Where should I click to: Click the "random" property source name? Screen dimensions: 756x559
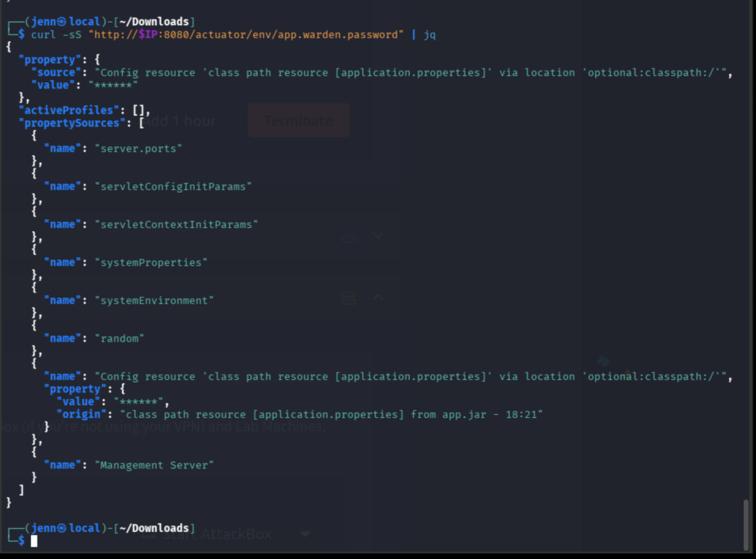click(119, 338)
